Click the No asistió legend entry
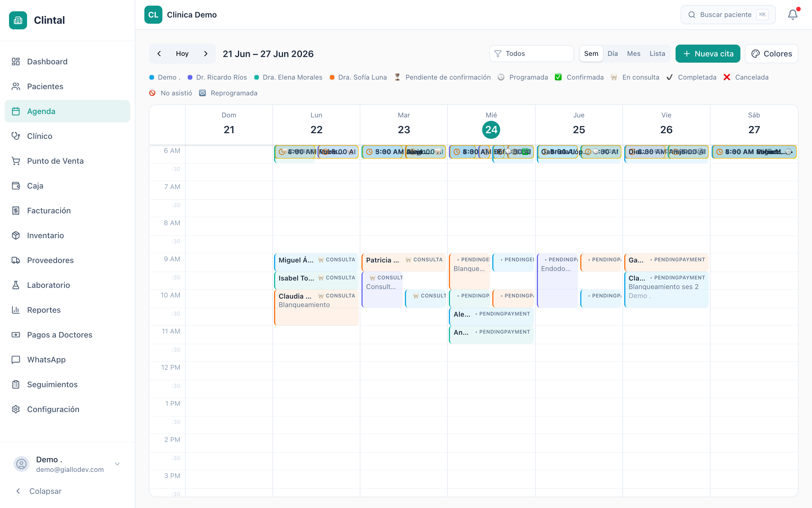 [171, 93]
